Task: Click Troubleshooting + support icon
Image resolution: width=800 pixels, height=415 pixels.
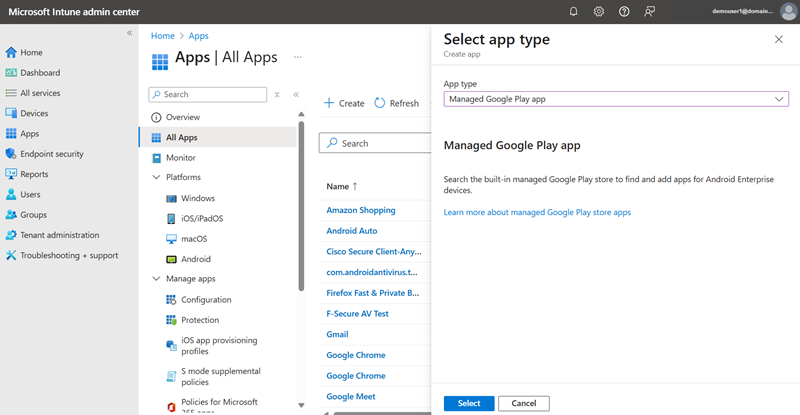Action: click(11, 255)
